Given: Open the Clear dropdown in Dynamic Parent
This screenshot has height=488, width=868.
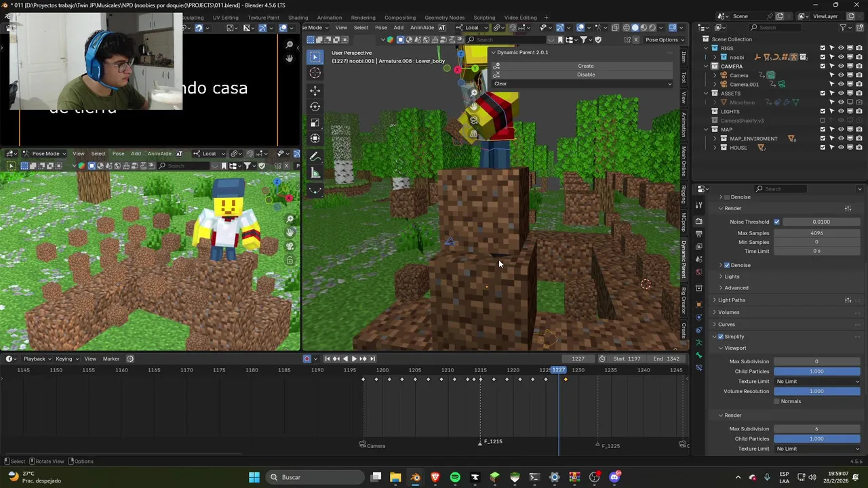Looking at the screenshot, I should 583,83.
